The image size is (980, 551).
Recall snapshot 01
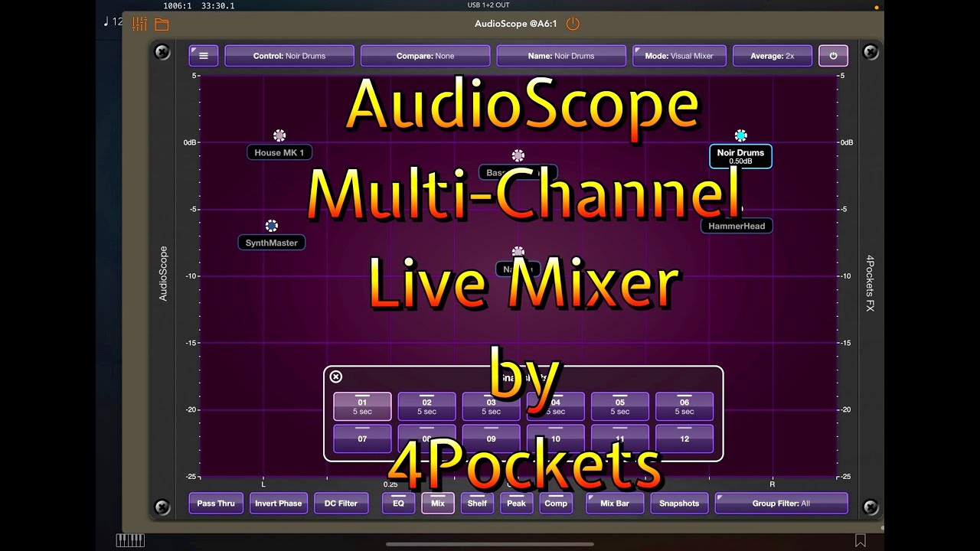click(362, 406)
